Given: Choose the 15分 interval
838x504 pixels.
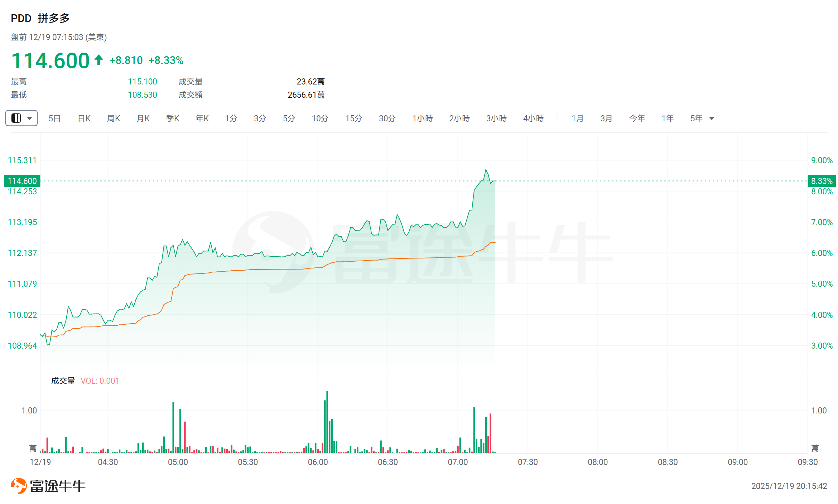Looking at the screenshot, I should [x=353, y=118].
